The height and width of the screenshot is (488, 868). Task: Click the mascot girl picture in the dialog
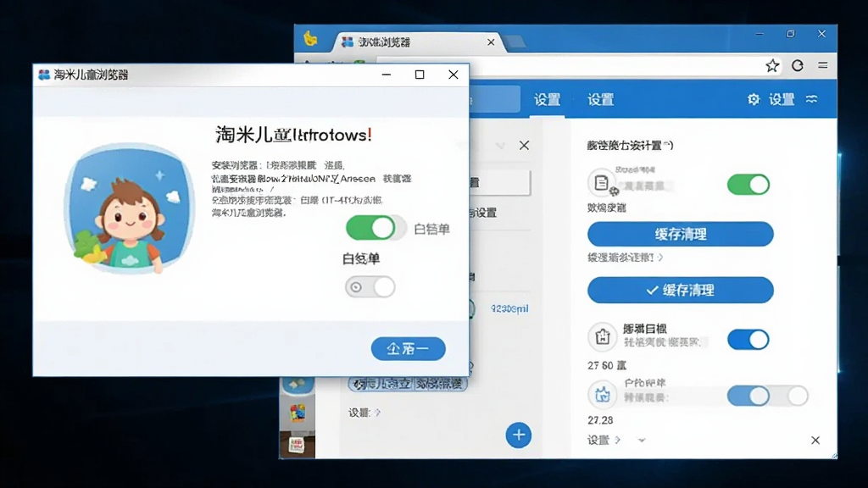point(129,208)
